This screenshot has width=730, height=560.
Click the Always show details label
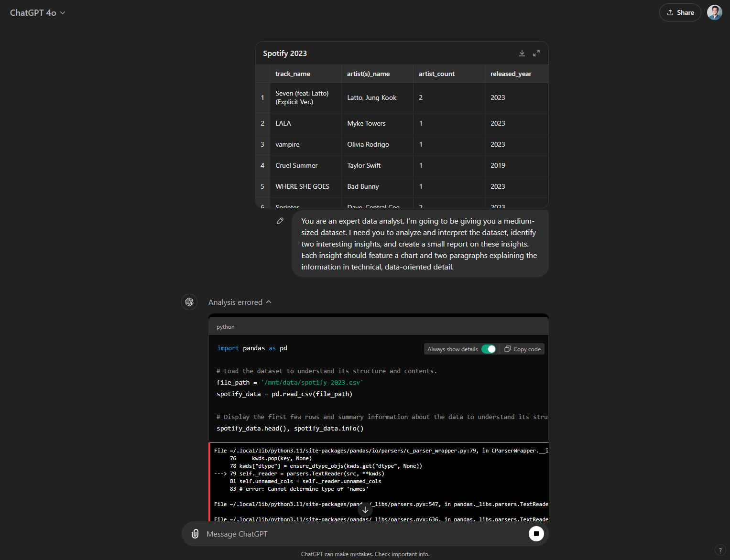(x=453, y=349)
